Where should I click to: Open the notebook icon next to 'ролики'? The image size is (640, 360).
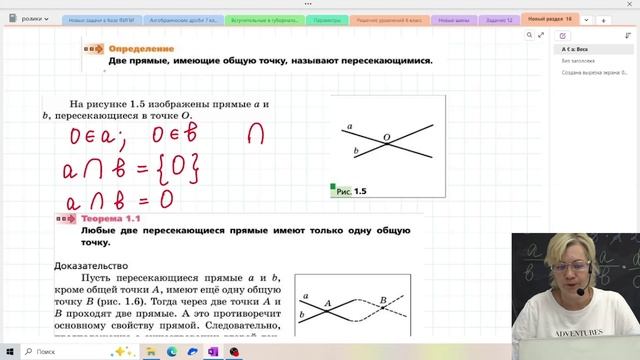[x=13, y=18]
